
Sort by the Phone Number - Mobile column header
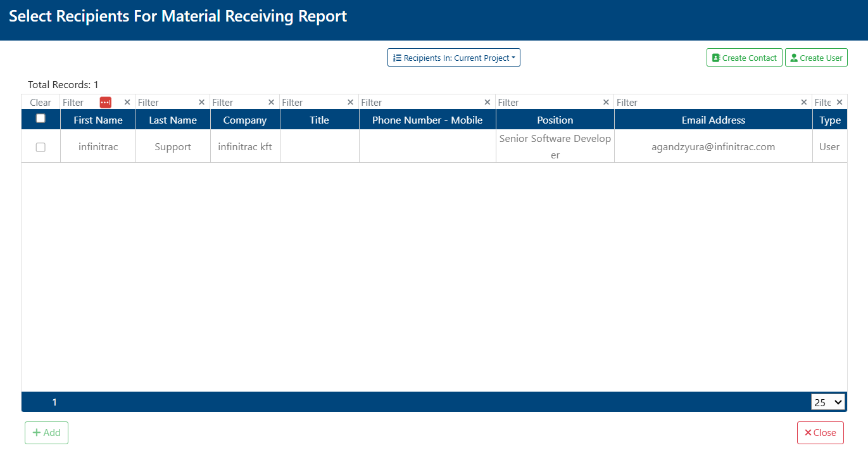[x=427, y=120]
